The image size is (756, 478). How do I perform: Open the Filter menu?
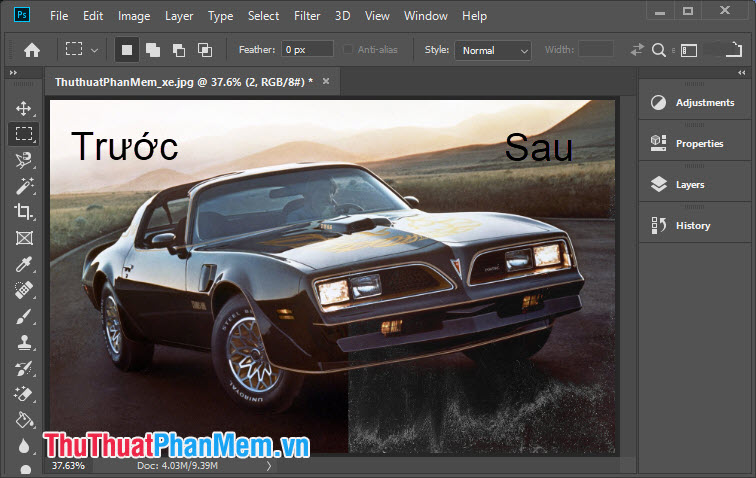[307, 16]
